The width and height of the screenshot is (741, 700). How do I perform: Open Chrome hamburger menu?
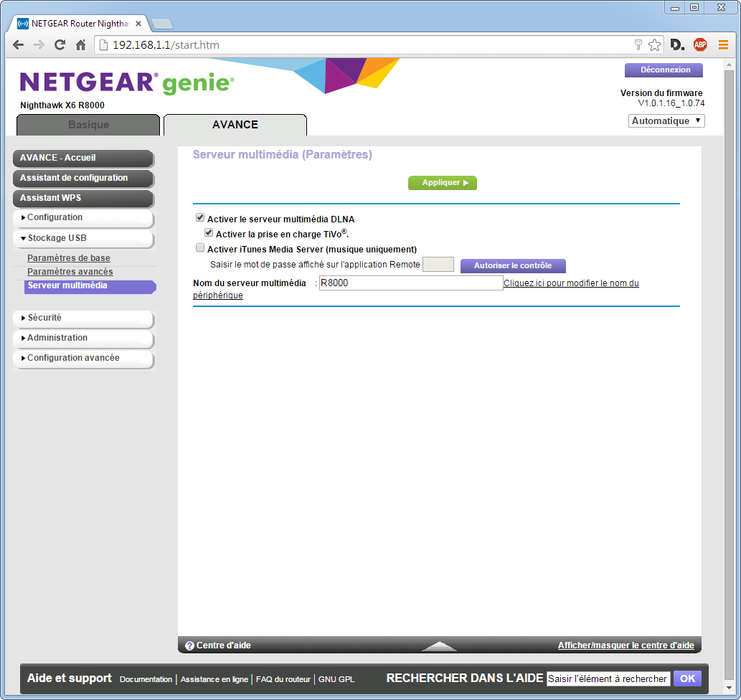click(x=723, y=45)
